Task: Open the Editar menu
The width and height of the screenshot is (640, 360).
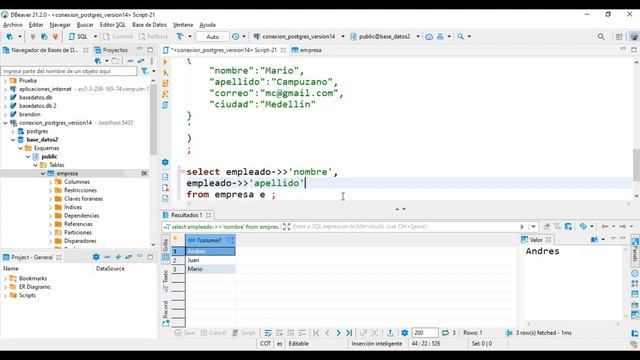Action: coord(36,25)
